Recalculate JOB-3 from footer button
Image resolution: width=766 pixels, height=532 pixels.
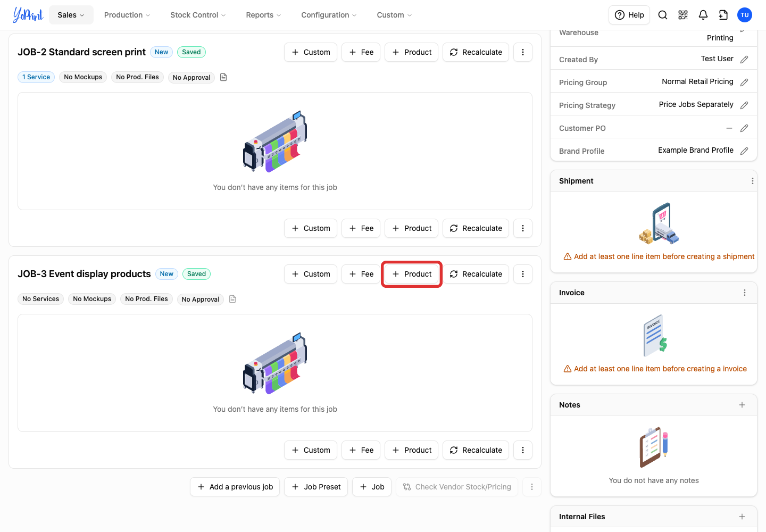[x=476, y=450]
